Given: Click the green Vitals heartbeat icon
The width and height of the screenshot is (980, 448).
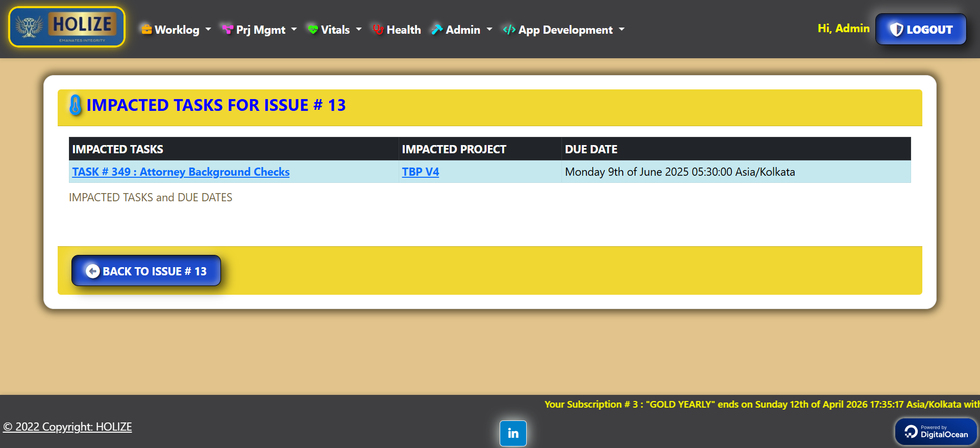Looking at the screenshot, I should pyautogui.click(x=313, y=30).
